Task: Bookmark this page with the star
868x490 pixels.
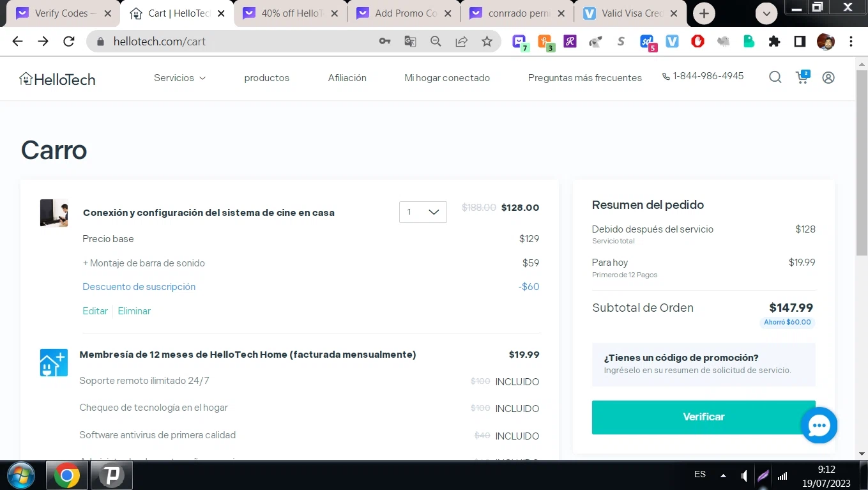Action: tap(487, 42)
